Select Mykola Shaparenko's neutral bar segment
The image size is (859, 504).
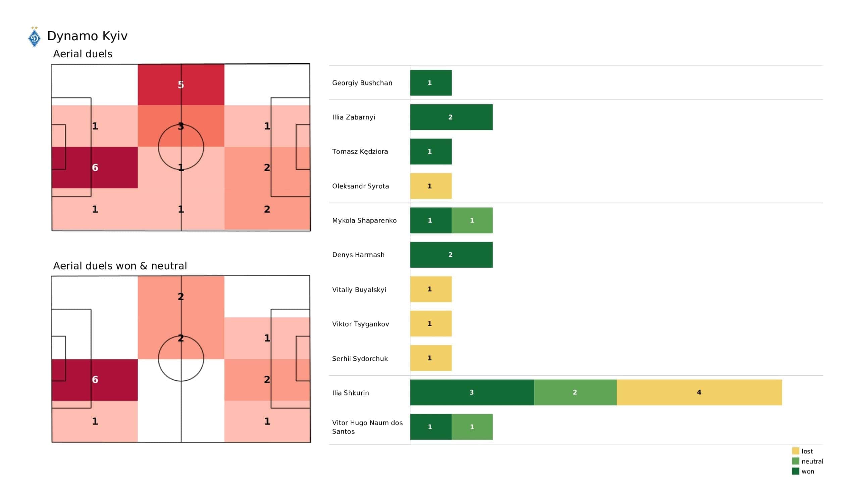[x=472, y=220]
